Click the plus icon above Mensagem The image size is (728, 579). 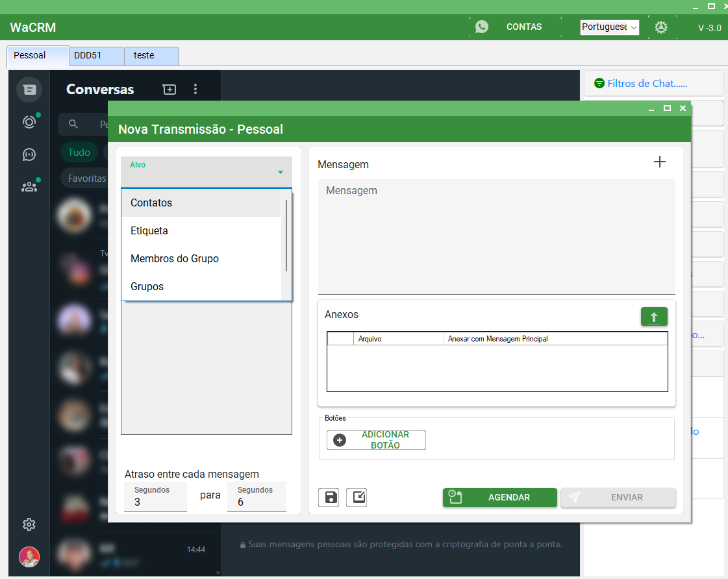click(x=659, y=162)
